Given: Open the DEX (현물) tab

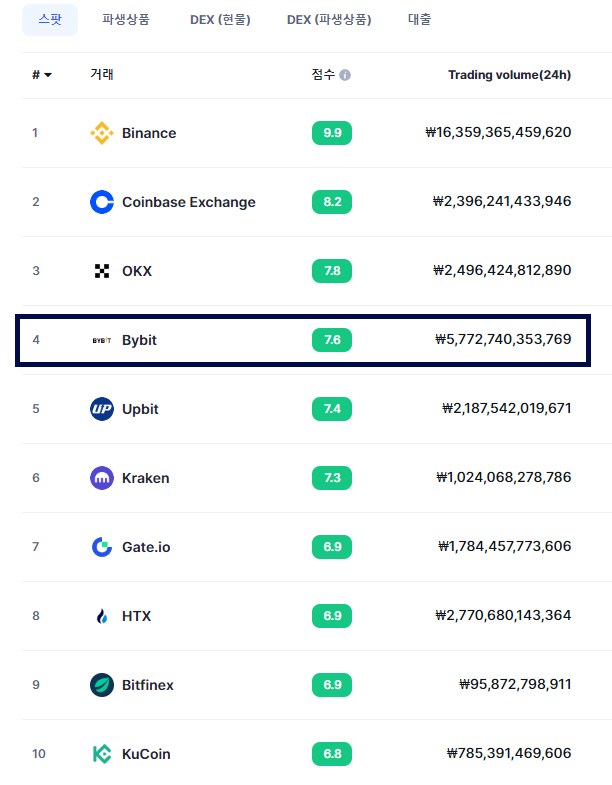Looking at the screenshot, I should click(220, 20).
